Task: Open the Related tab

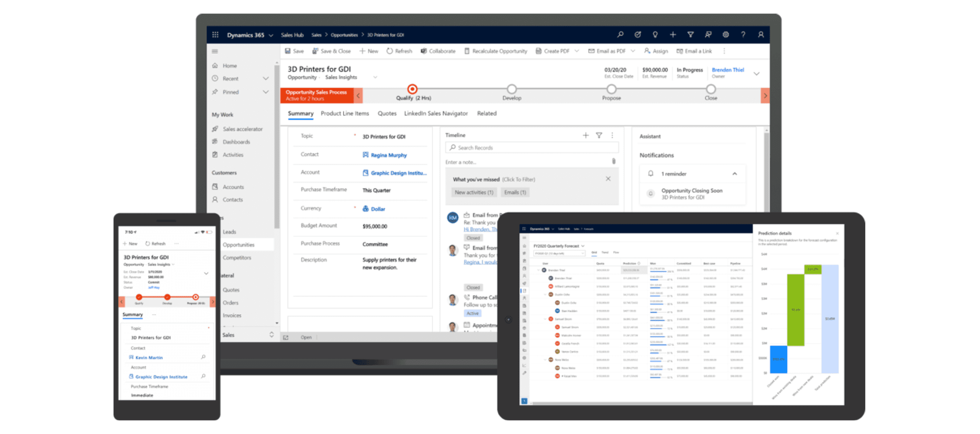Action: pos(487,113)
